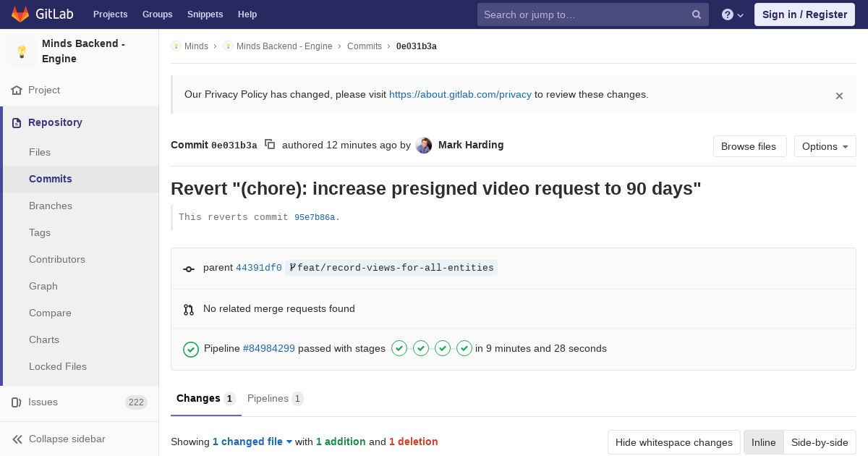Click the third pipeline stage check icon
This screenshot has width=868, height=456.
[443, 348]
